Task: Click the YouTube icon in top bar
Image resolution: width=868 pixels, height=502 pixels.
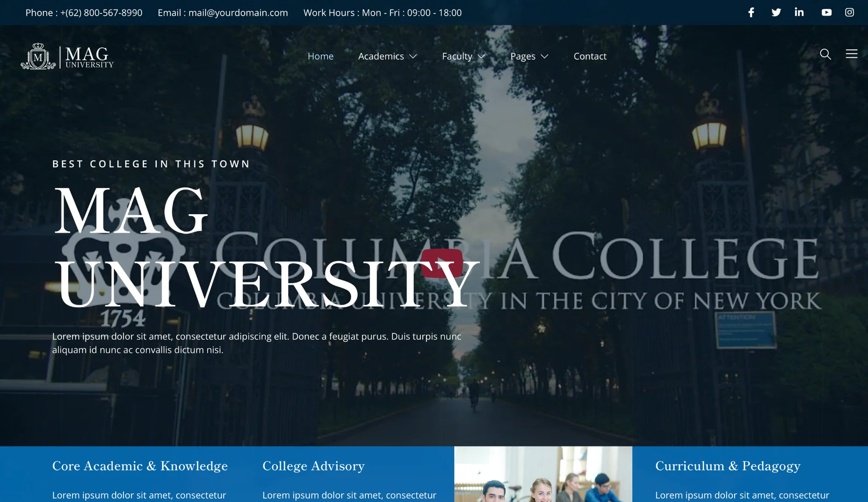Action: (826, 13)
